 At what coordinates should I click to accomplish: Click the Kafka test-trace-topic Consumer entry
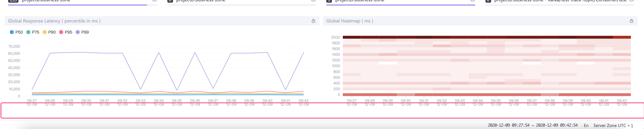(560, 1)
